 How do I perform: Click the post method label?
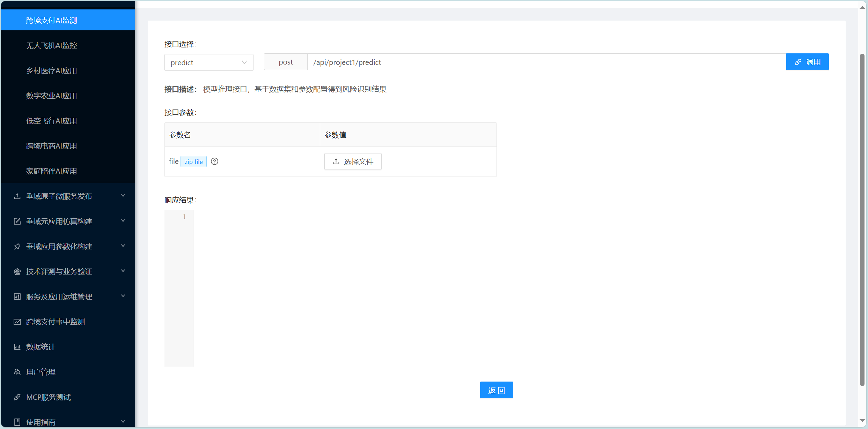point(286,62)
